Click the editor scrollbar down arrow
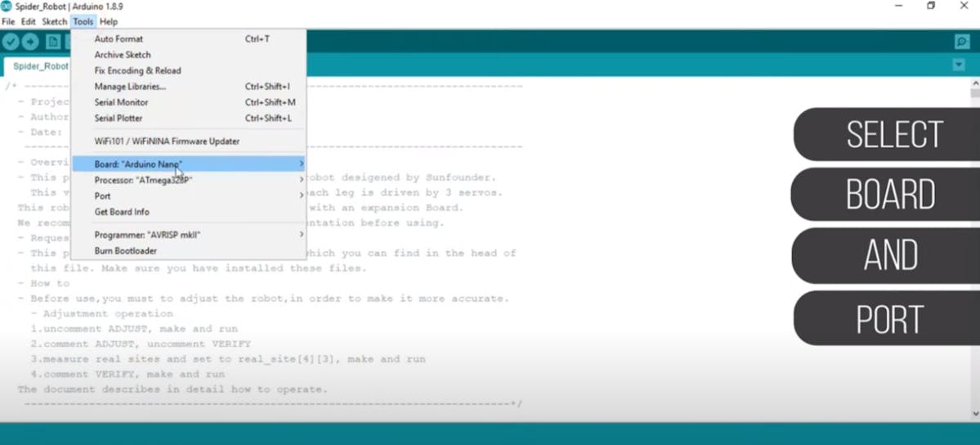 (x=975, y=414)
